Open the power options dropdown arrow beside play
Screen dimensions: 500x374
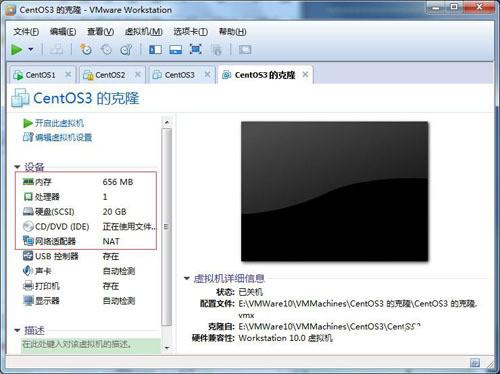coord(31,50)
